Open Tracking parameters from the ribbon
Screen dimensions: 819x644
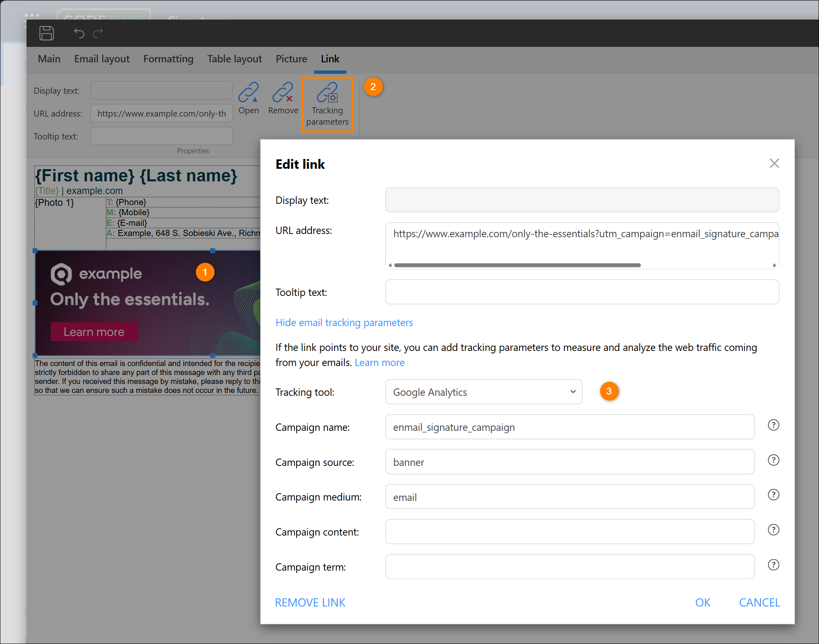point(327,104)
